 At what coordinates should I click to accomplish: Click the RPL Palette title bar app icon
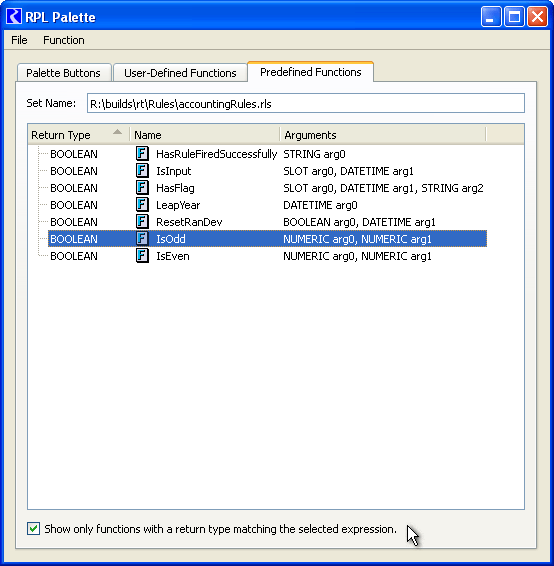point(14,17)
